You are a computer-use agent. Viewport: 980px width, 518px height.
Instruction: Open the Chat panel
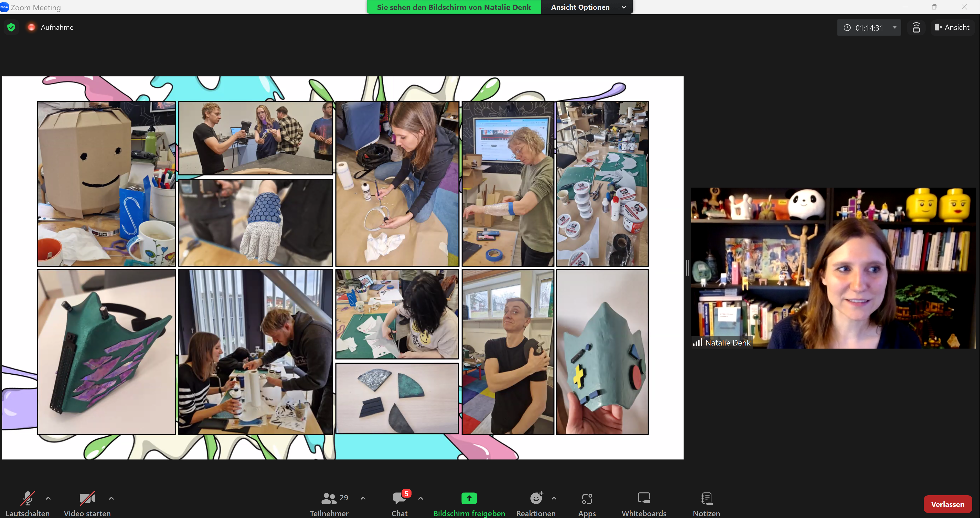point(399,504)
